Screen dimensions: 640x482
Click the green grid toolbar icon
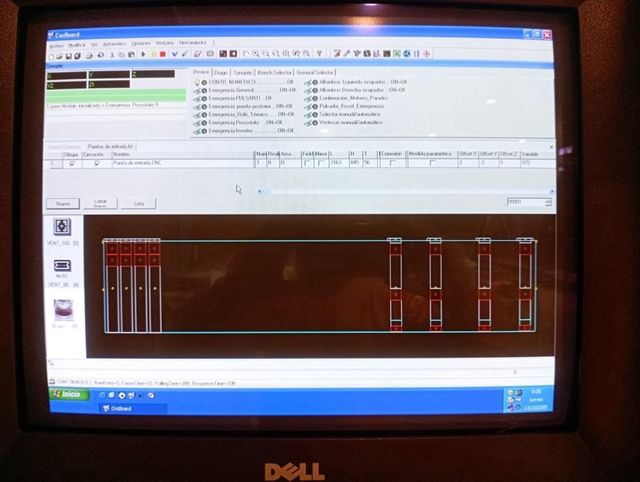pos(396,53)
